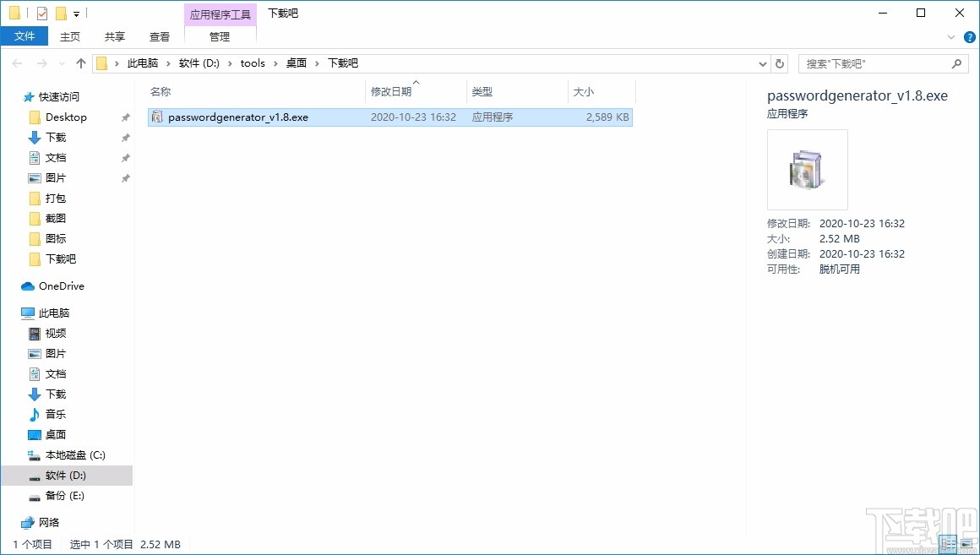
Task: Click tools in the address breadcrumb
Action: [x=253, y=63]
